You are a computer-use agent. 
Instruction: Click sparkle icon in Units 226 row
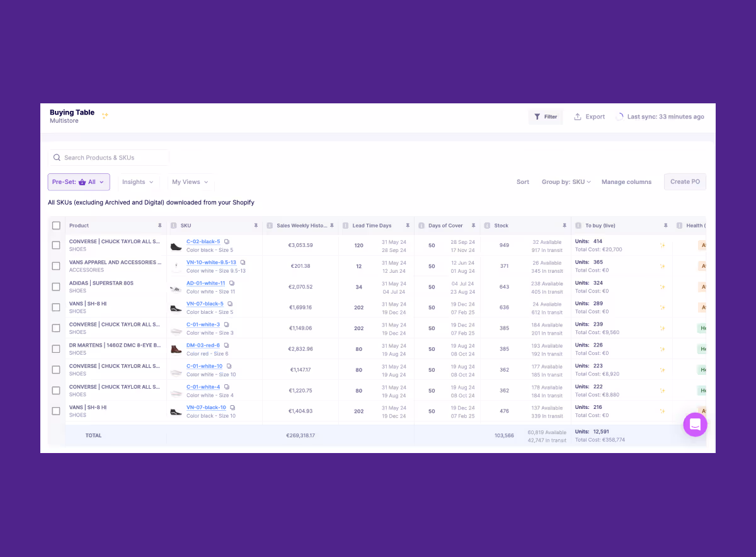pos(662,349)
